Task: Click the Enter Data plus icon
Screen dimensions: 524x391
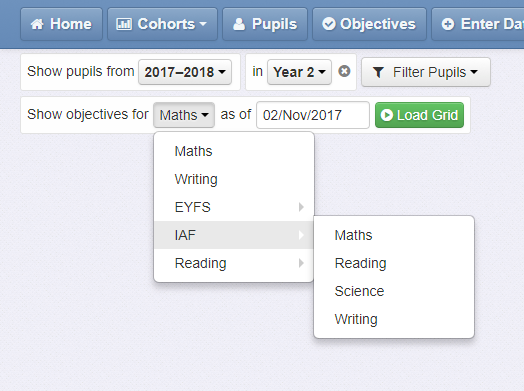Action: click(448, 24)
